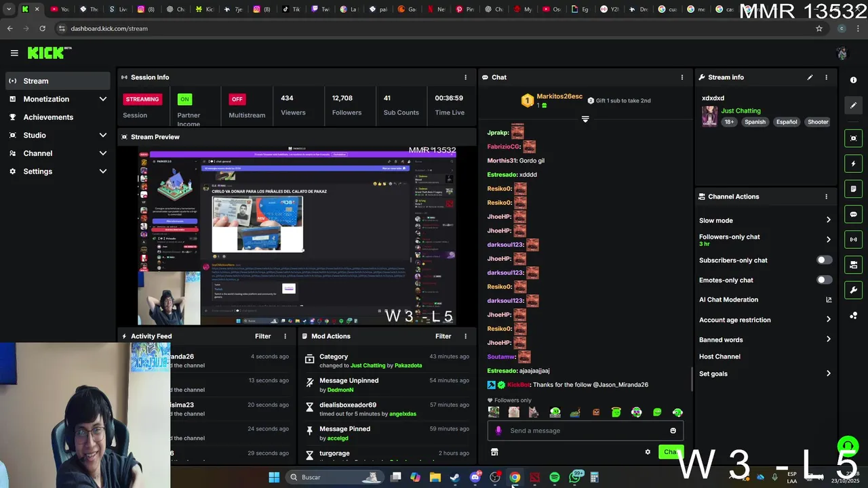Image resolution: width=868 pixels, height=488 pixels.
Task: Bookmark this page with the star icon
Action: (x=819, y=28)
